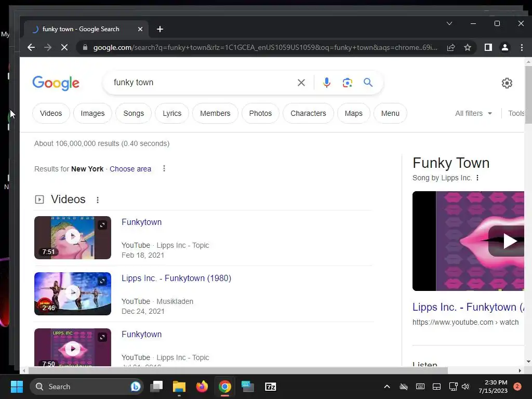Close the funky town search tab

(140, 29)
